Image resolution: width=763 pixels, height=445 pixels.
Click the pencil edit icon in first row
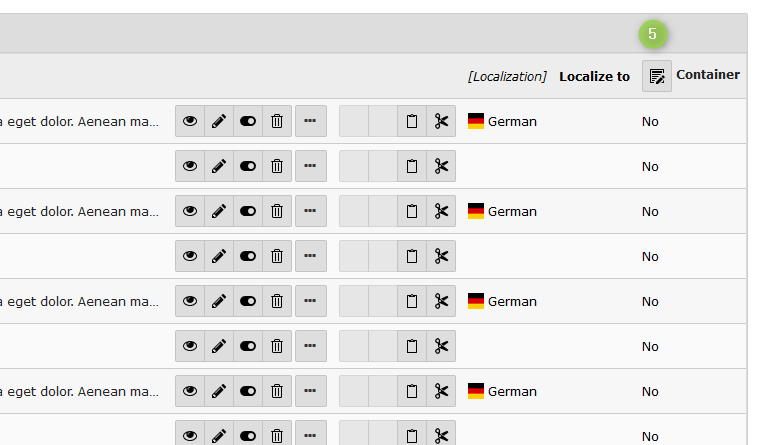219,121
